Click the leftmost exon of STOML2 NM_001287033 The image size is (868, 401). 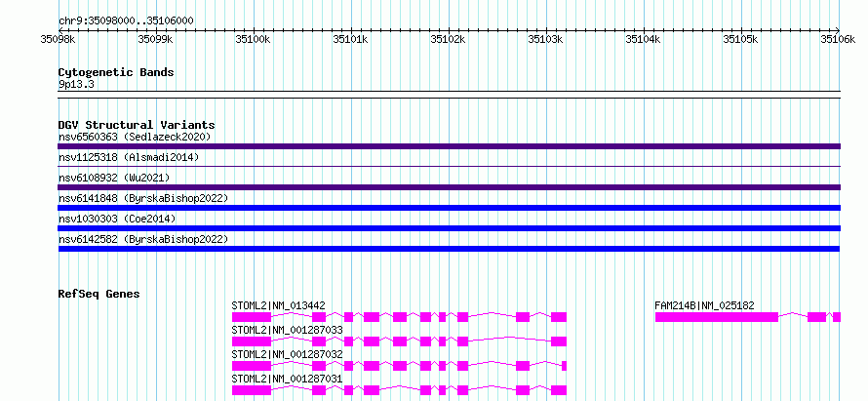tap(252, 341)
